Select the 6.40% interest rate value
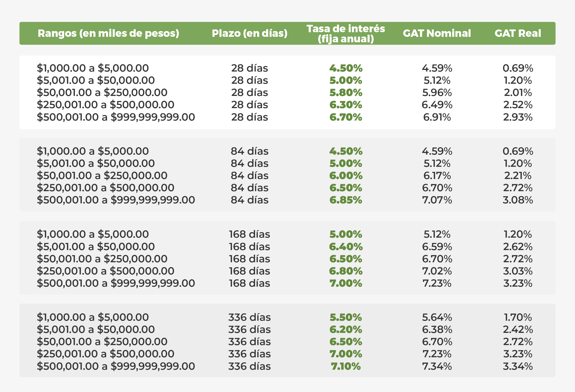 (346, 247)
